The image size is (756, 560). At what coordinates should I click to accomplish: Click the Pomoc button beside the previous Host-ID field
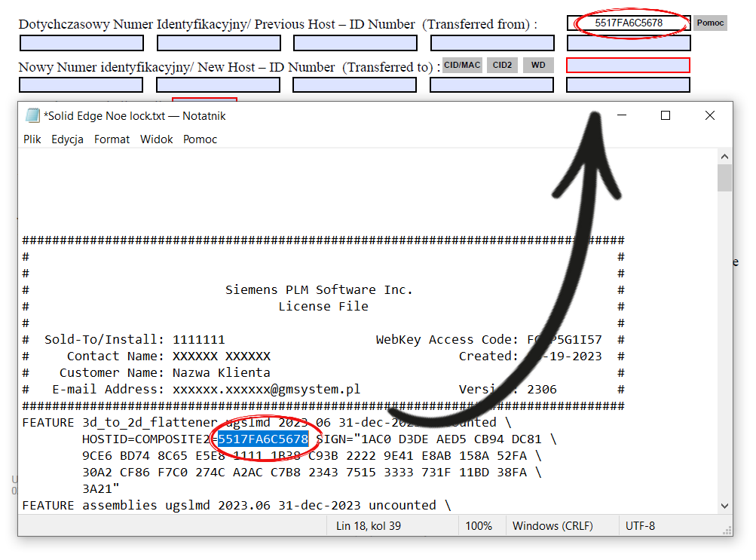(710, 23)
